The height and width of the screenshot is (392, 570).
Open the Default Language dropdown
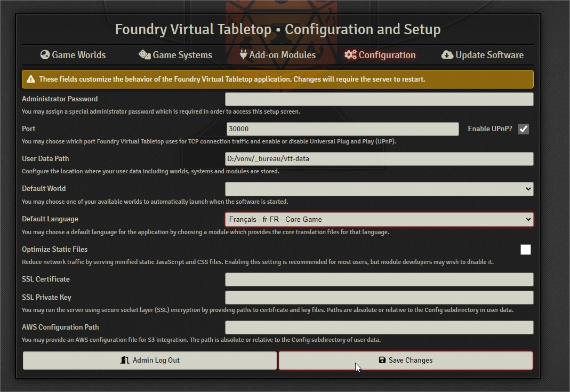coord(379,219)
